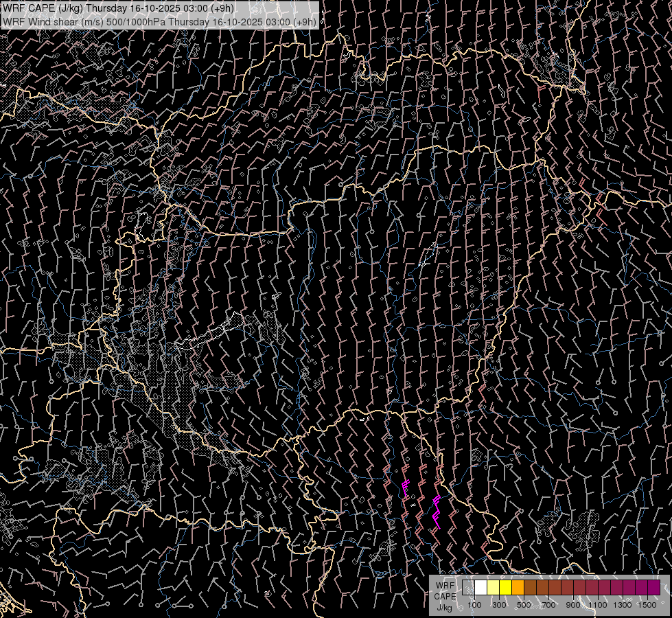Viewport: 672px width, 618px height.
Task: Click the leftmost gray dotted legend swatch
Action: pos(469,588)
